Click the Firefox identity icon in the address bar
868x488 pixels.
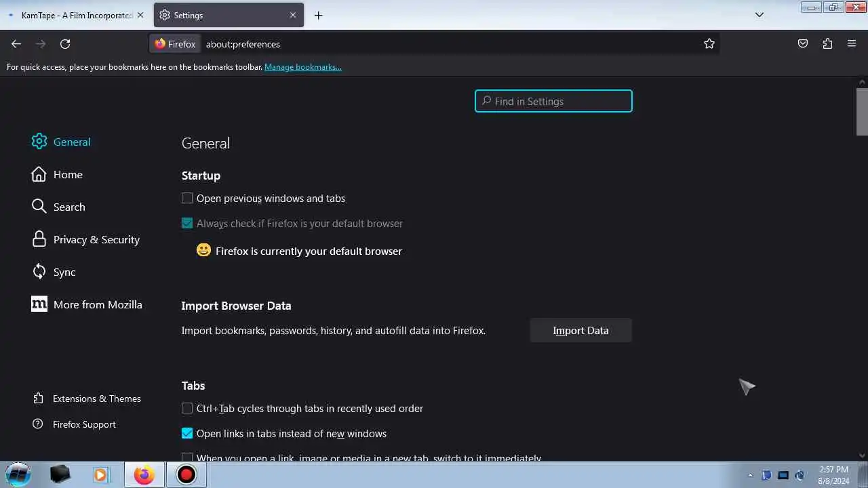pos(175,44)
